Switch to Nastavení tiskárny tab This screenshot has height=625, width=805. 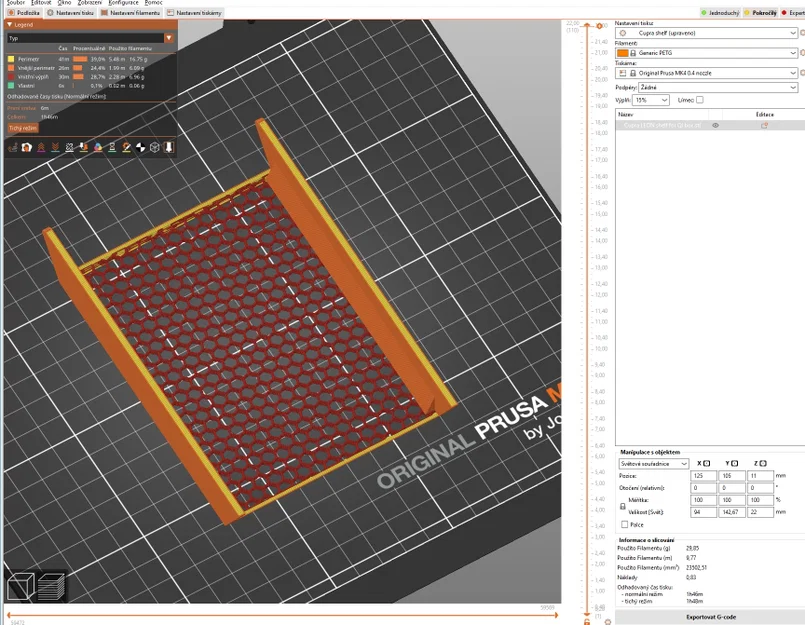194,12
